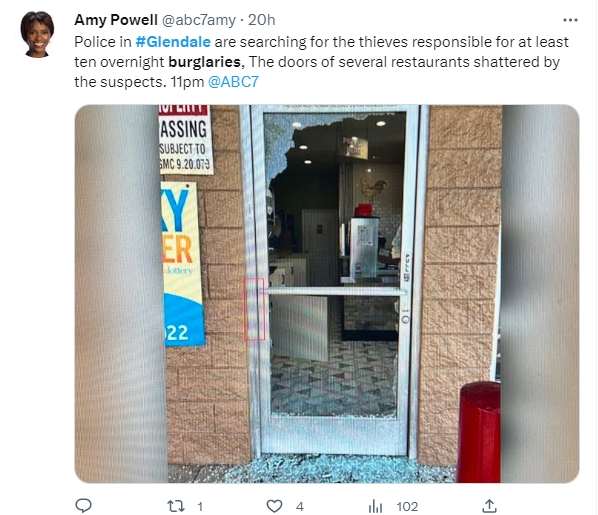Open Amy Powell's profile picture
The width and height of the screenshot is (598, 515).
click(x=37, y=34)
